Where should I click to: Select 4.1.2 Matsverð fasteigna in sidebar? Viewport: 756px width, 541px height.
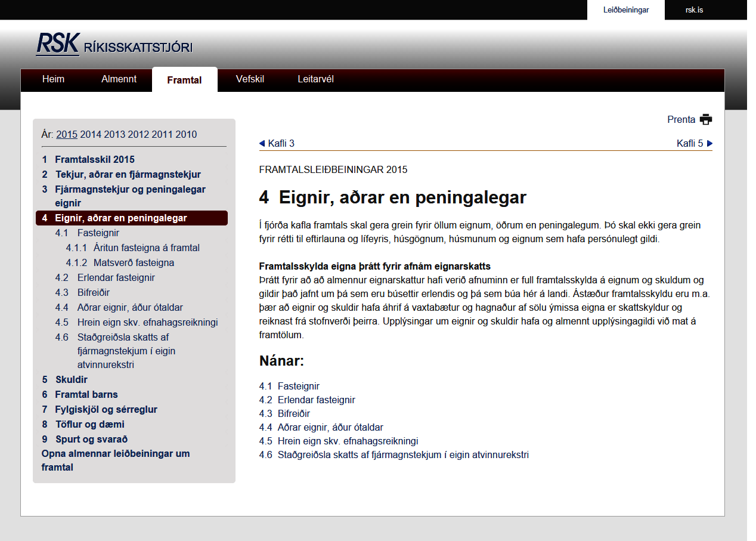(x=134, y=262)
